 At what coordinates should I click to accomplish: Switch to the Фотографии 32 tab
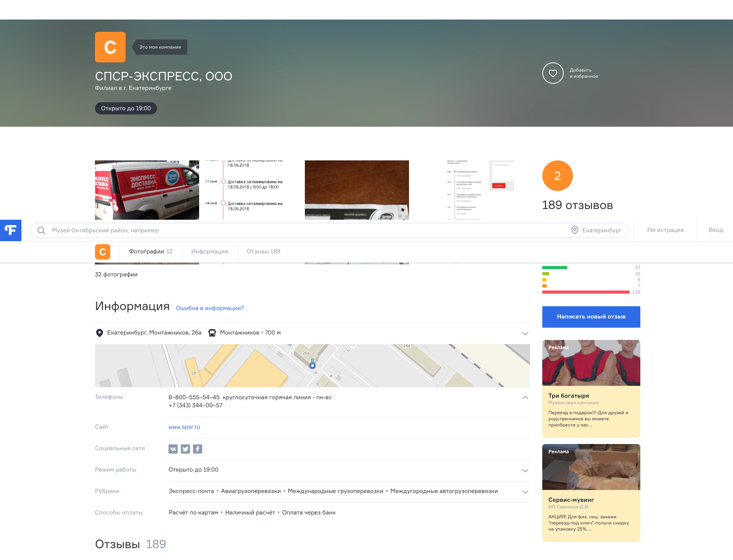point(151,252)
